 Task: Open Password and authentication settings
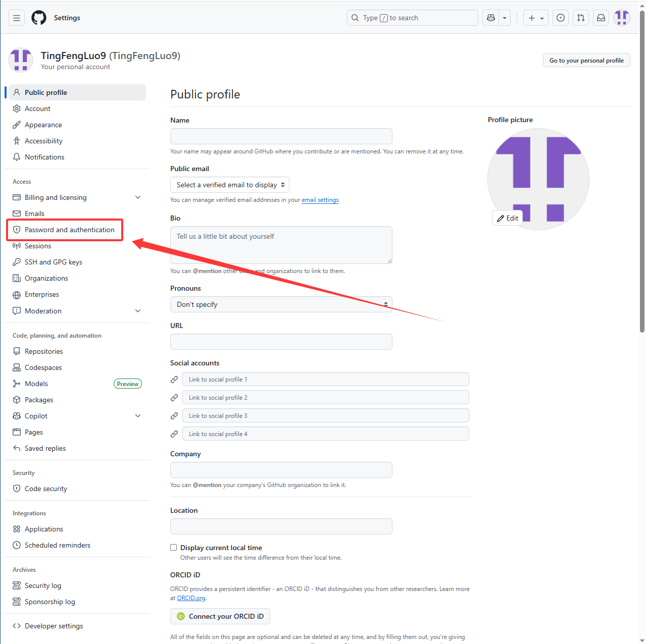(x=69, y=230)
